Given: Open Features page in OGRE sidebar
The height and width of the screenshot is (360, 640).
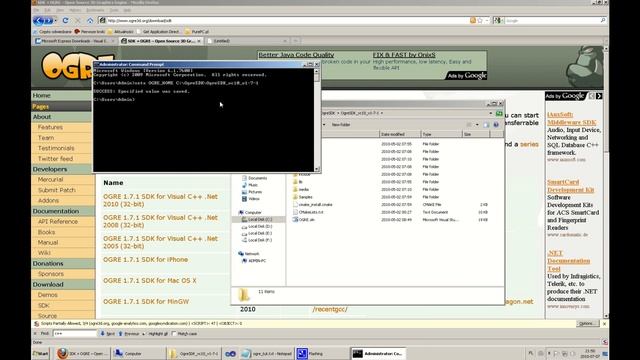Looking at the screenshot, I should (x=50, y=127).
